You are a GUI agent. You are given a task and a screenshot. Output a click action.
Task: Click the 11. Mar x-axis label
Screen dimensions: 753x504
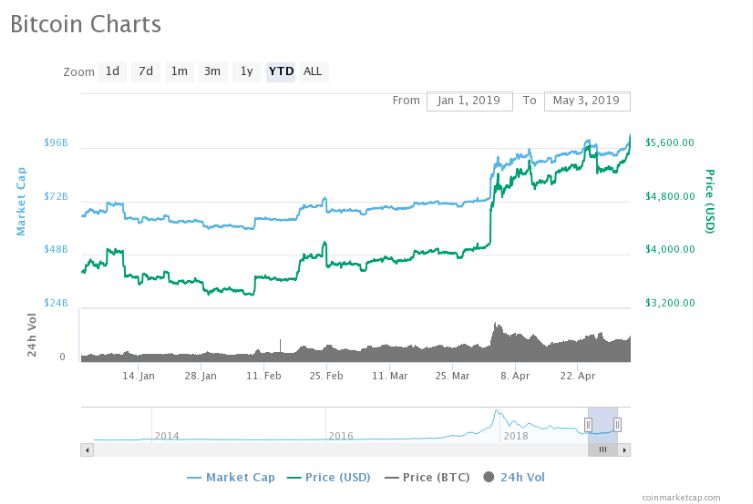click(x=389, y=376)
